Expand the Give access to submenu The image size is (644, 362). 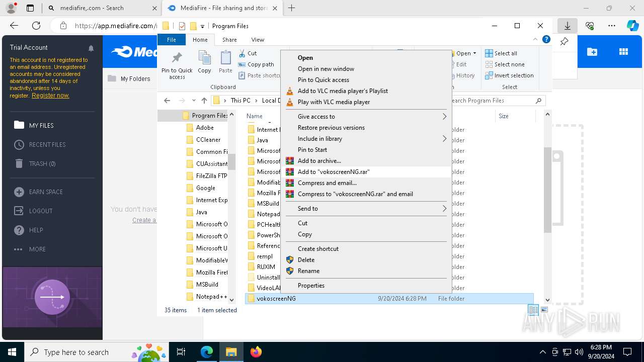point(366,117)
